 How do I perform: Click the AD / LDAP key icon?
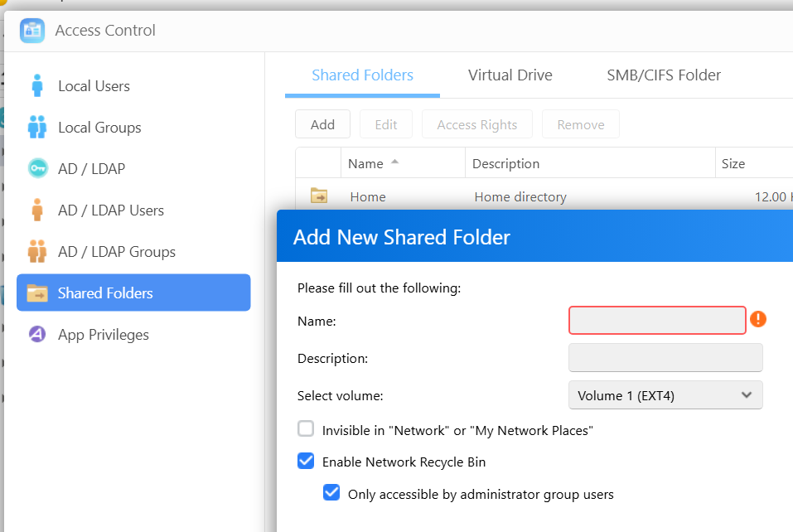coord(36,169)
